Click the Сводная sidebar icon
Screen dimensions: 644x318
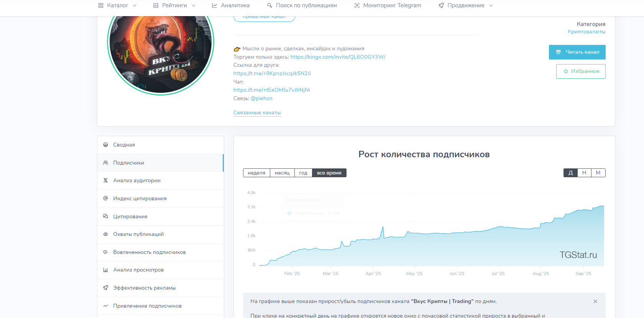coord(105,145)
